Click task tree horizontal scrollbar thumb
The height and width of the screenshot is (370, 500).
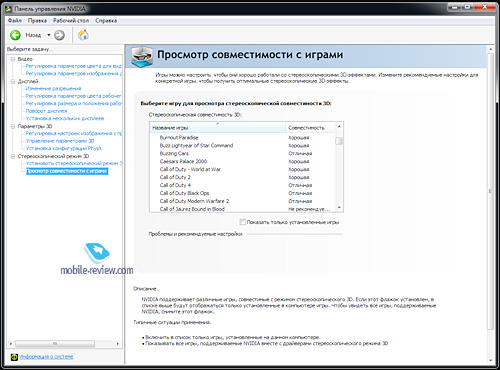coord(55,343)
